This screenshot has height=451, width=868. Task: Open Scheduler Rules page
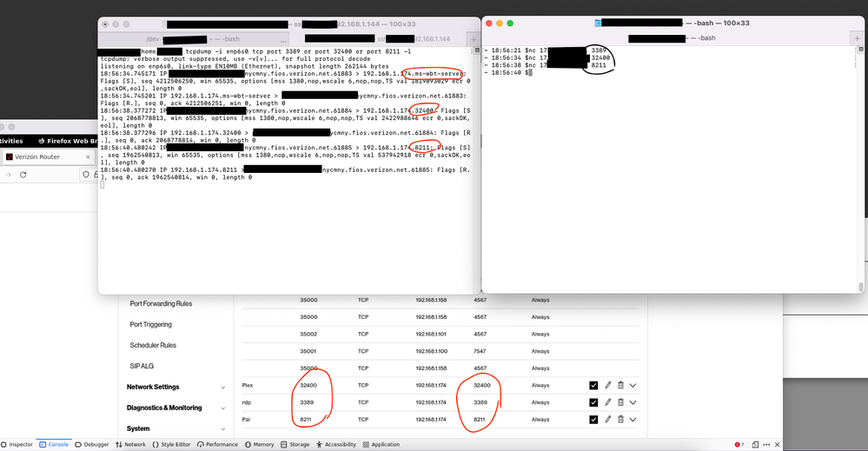153,345
